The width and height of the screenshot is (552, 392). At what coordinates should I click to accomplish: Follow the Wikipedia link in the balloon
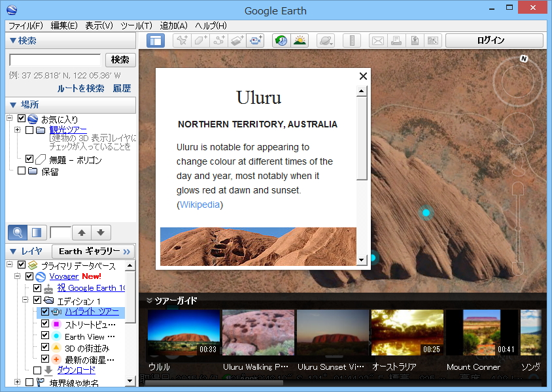pyautogui.click(x=199, y=204)
